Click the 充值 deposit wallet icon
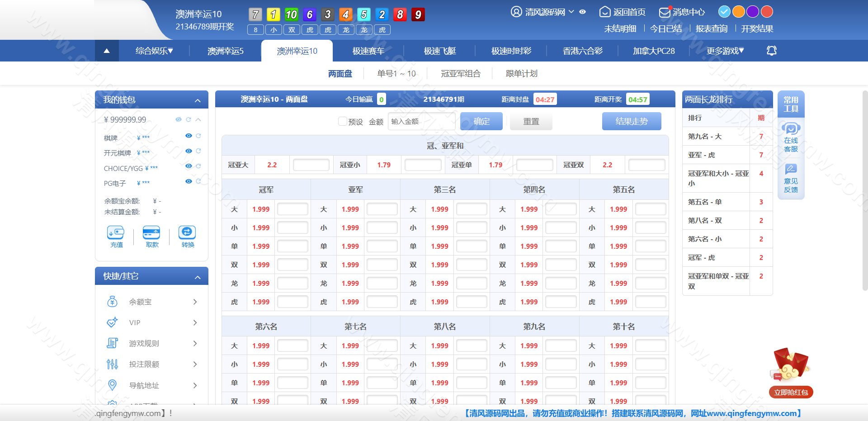868x421 pixels. (116, 232)
